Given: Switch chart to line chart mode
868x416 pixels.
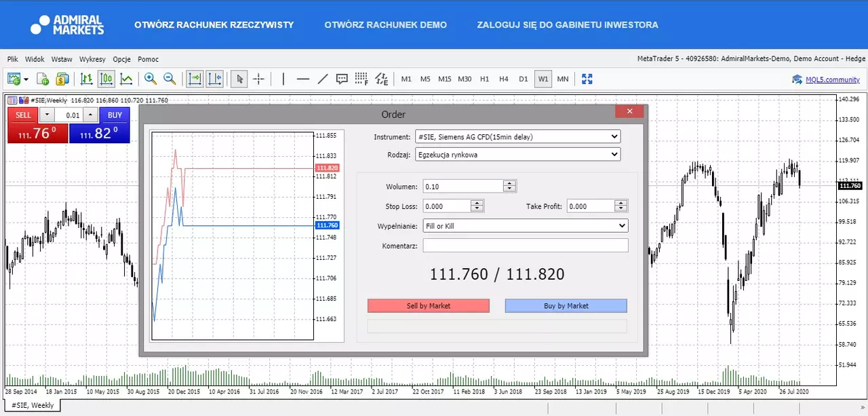Looking at the screenshot, I should pyautogui.click(x=126, y=79).
